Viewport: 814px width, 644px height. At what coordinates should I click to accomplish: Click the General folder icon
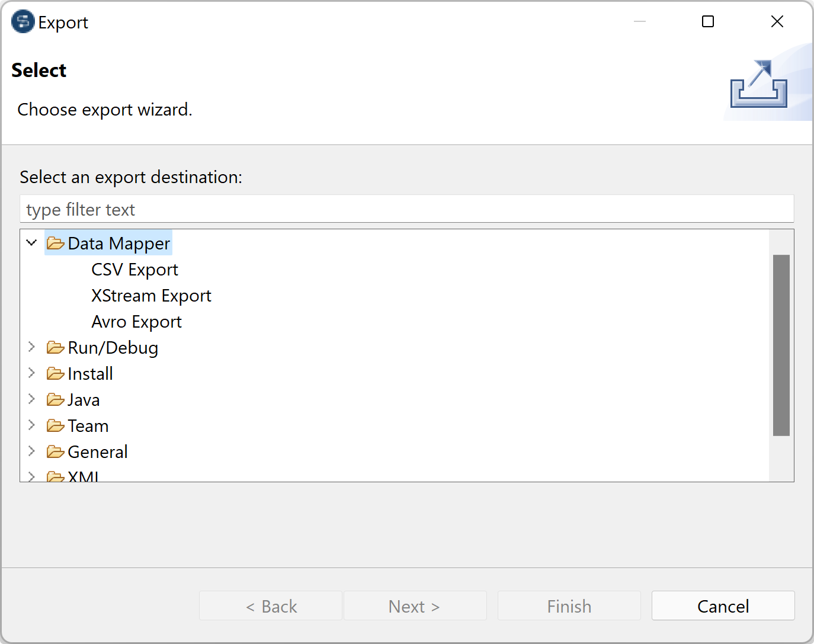click(x=56, y=452)
